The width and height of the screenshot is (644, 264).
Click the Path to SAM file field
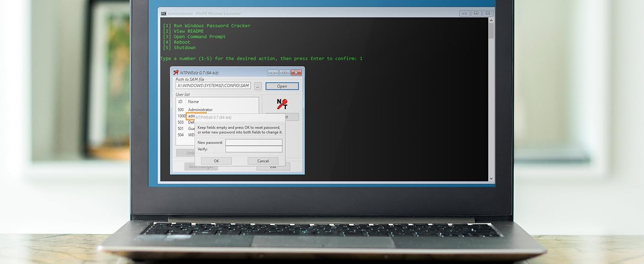tap(213, 86)
